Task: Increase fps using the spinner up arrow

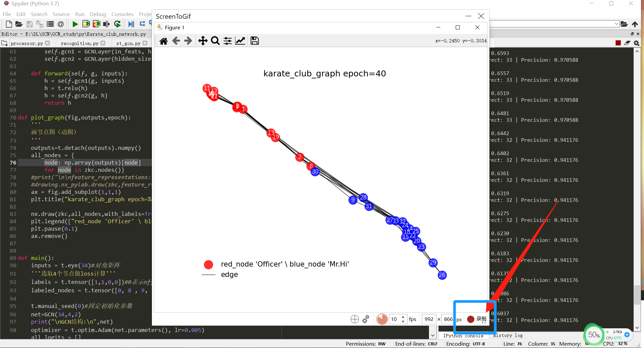Action: (x=403, y=317)
